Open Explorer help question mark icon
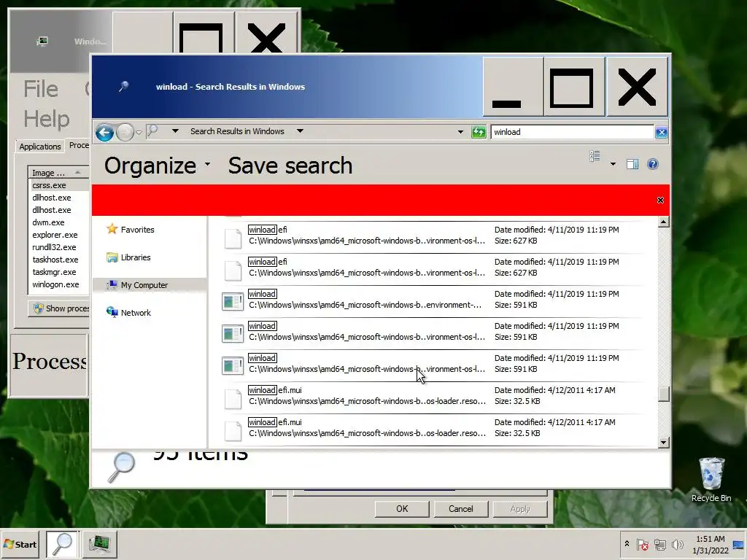747x560 pixels. point(653,164)
